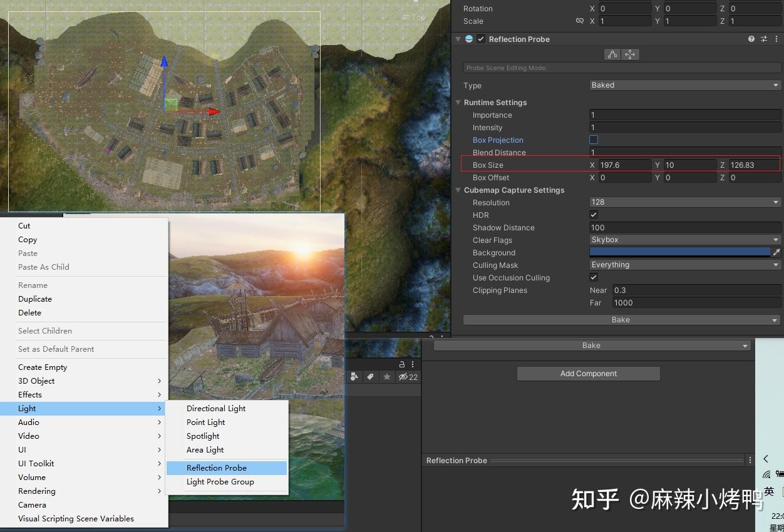The image size is (784, 532).
Task: Select the Reflection Probe bounds editing tool
Action: [612, 54]
